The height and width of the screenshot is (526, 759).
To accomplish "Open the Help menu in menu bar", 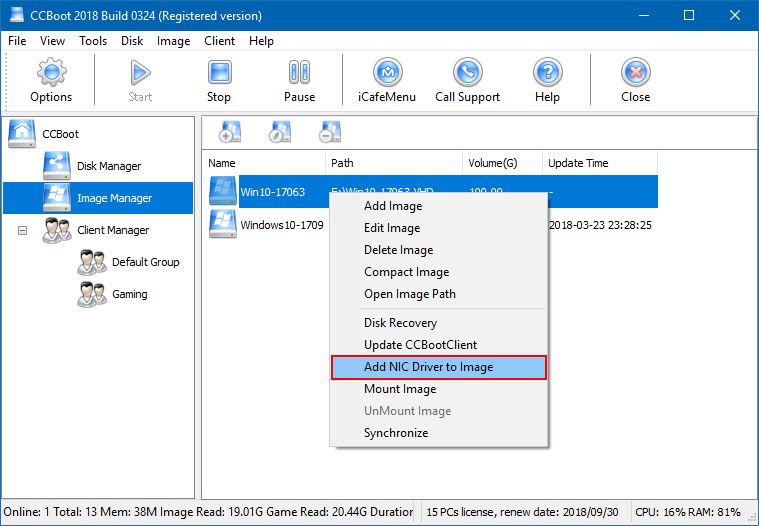I will click(x=261, y=41).
